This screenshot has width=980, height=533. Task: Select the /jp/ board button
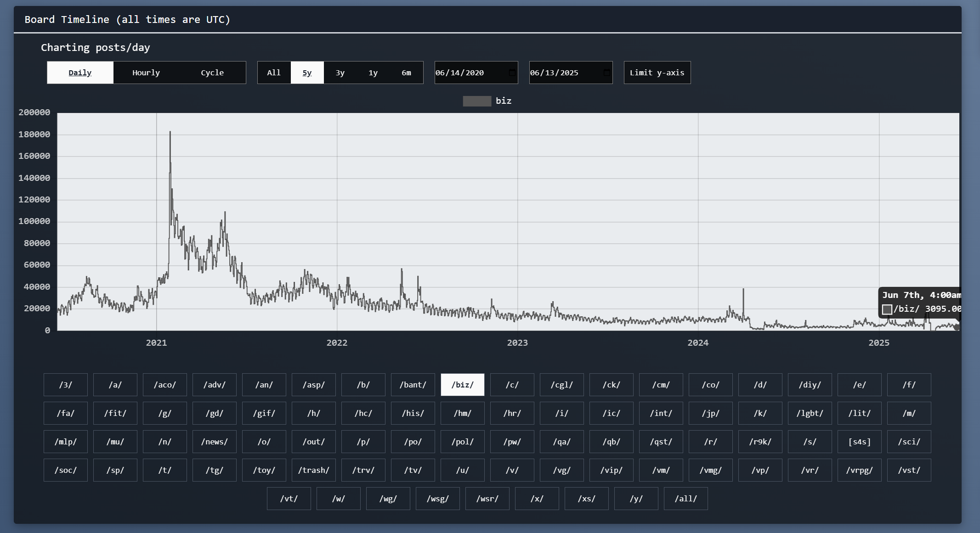coord(711,413)
